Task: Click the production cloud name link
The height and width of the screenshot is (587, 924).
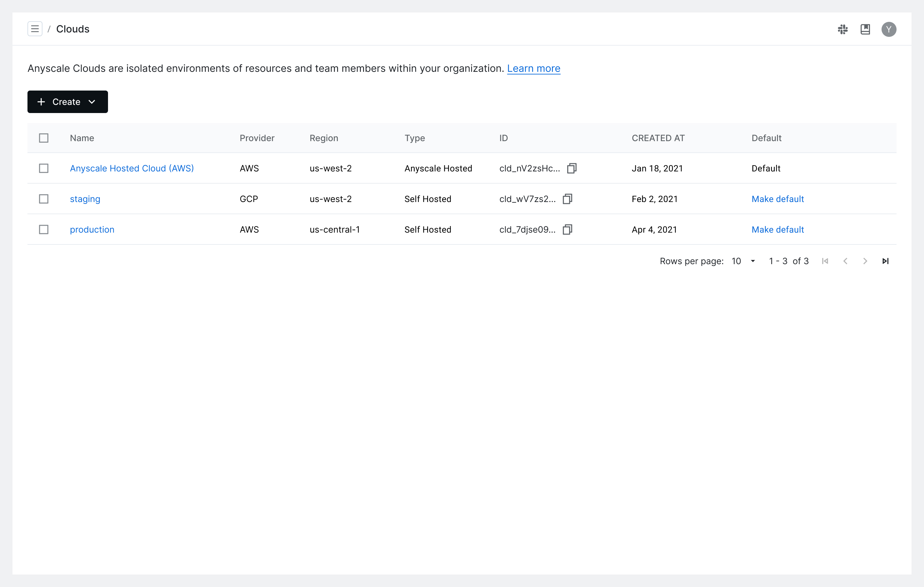Action: point(92,229)
